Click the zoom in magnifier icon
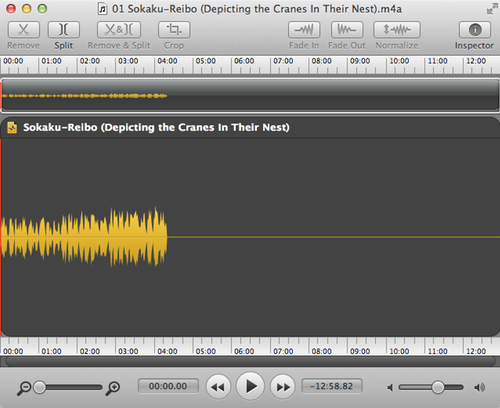The width and height of the screenshot is (500, 408). (113, 388)
